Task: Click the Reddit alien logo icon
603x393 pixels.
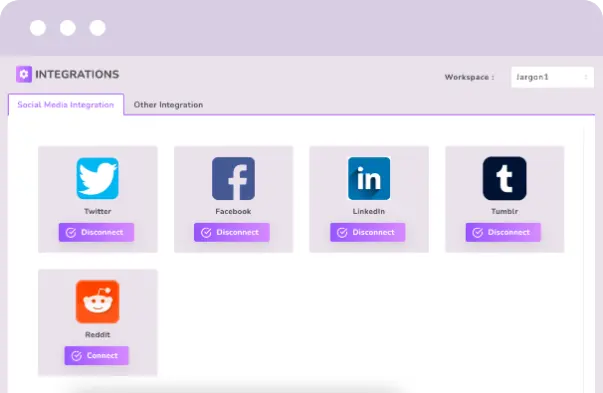Action: coord(98,301)
